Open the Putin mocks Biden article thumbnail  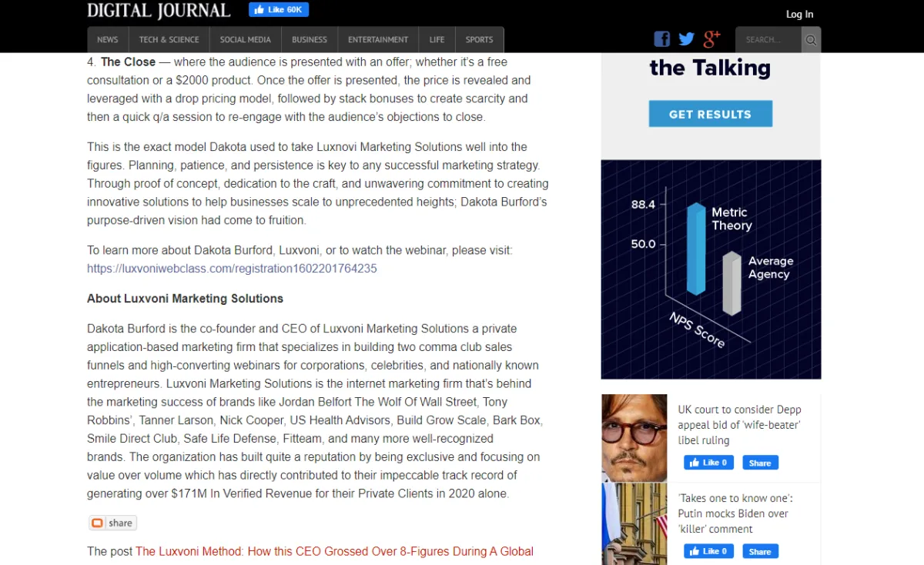coord(634,523)
